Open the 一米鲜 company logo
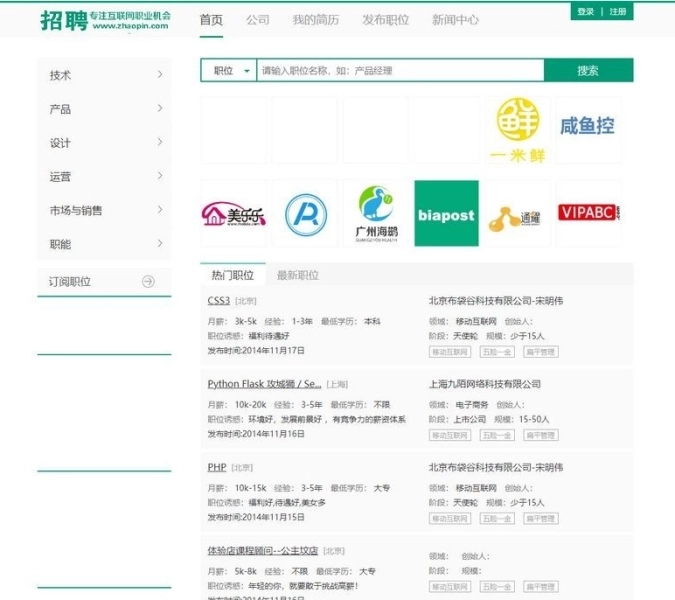The width and height of the screenshot is (675, 600). point(518,130)
